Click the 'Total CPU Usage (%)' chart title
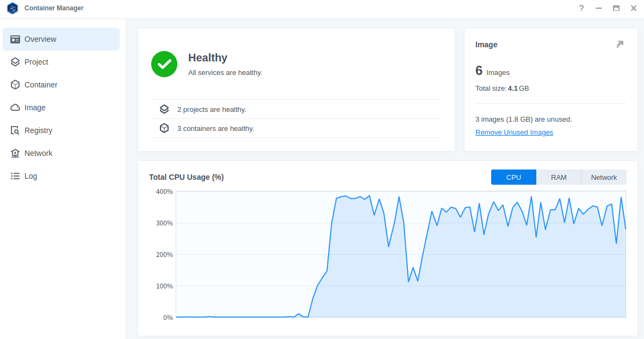Viewport: 644px width, 339px height. [187, 177]
